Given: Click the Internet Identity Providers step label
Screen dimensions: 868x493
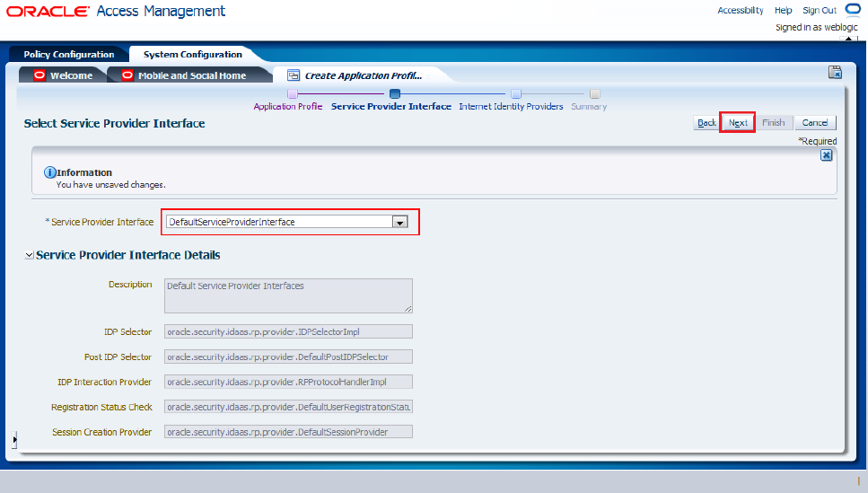Looking at the screenshot, I should point(511,106).
